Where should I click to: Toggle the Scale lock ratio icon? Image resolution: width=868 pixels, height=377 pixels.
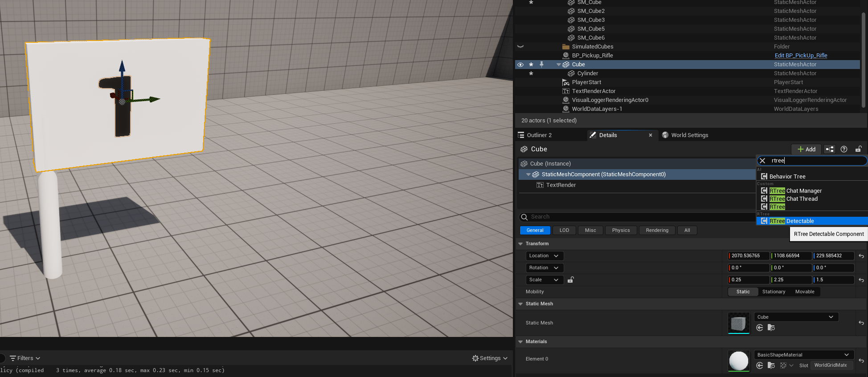point(570,280)
